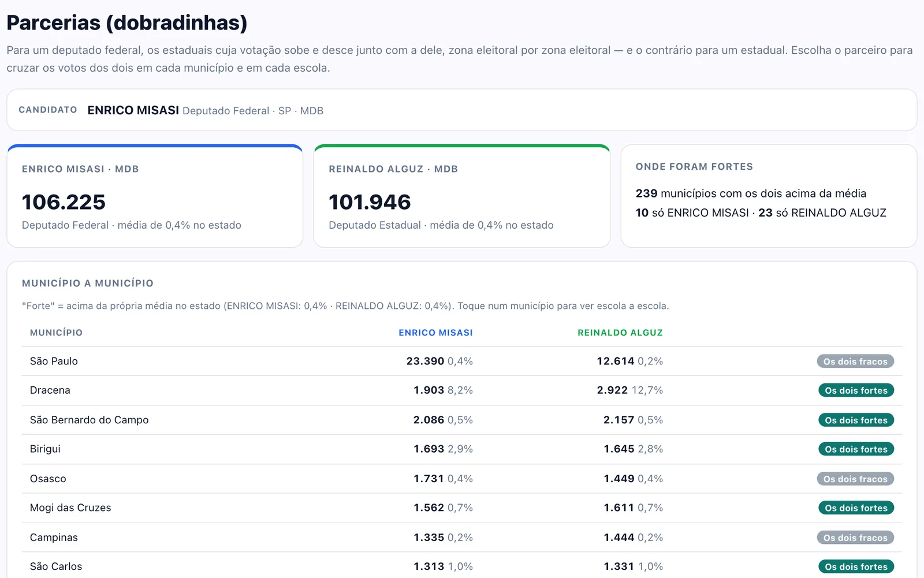Click the 1.903 value in Dracena row
Screen dimensions: 924x578
(x=429, y=390)
